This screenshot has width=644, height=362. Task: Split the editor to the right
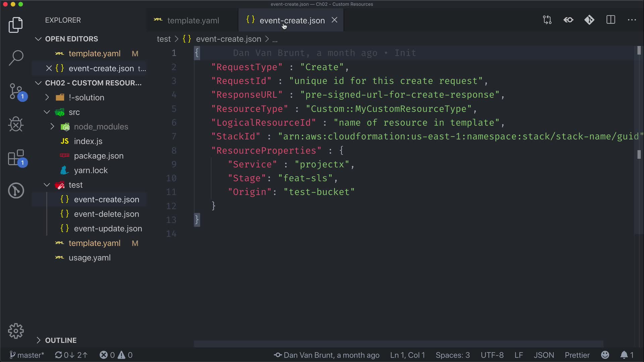[611, 20]
